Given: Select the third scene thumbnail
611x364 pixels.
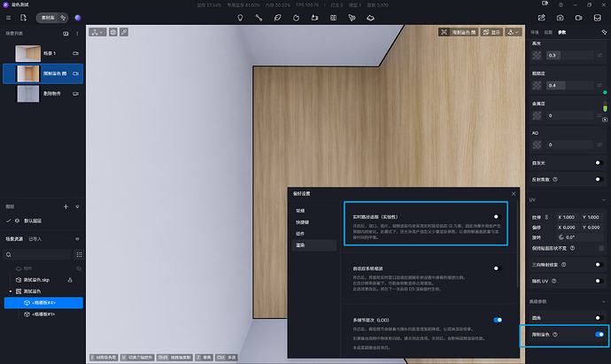Looking at the screenshot, I should point(27,94).
